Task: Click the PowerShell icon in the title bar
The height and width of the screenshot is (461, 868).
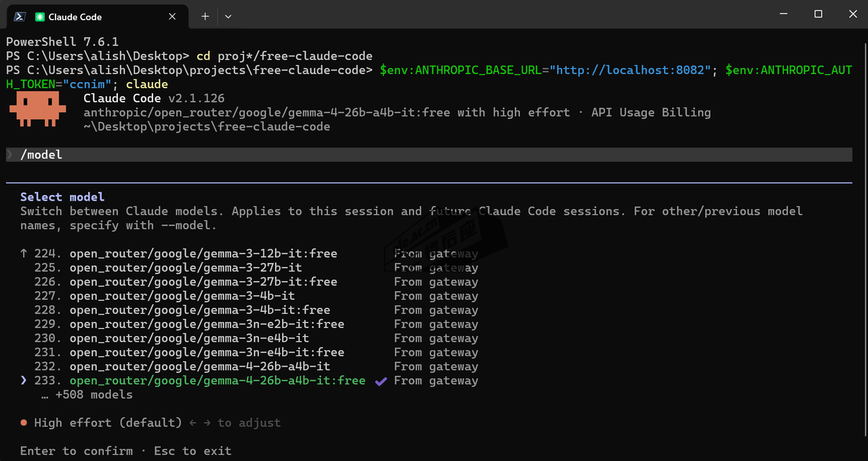Action: coord(20,16)
